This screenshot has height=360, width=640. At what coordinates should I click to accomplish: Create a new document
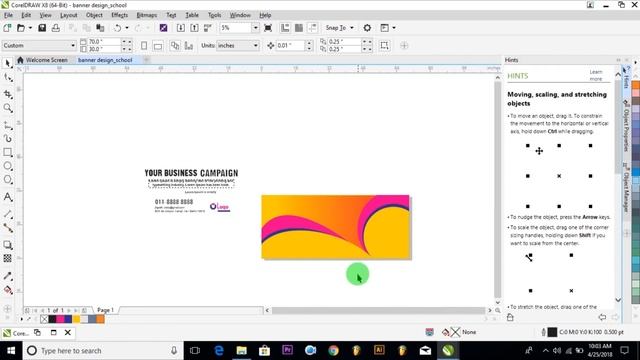click(x=7, y=28)
